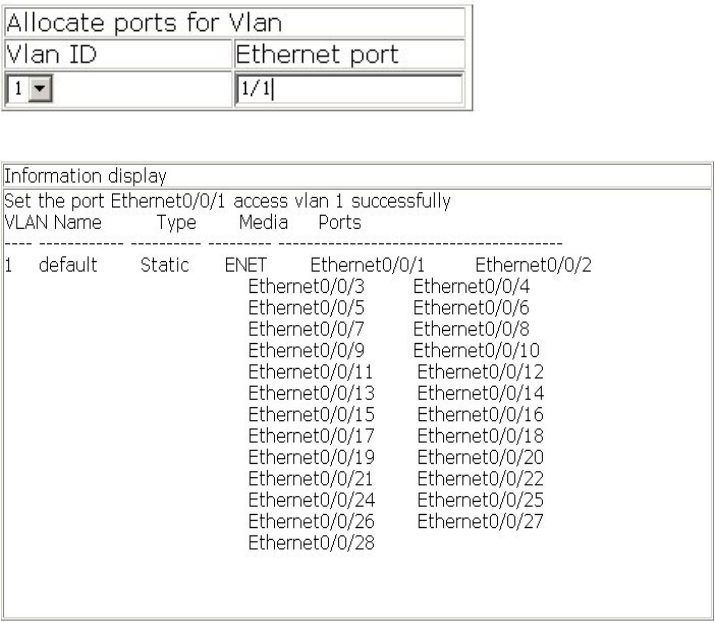Viewport: 715px width, 622px height.
Task: Click the Ports column header
Action: pos(339,220)
